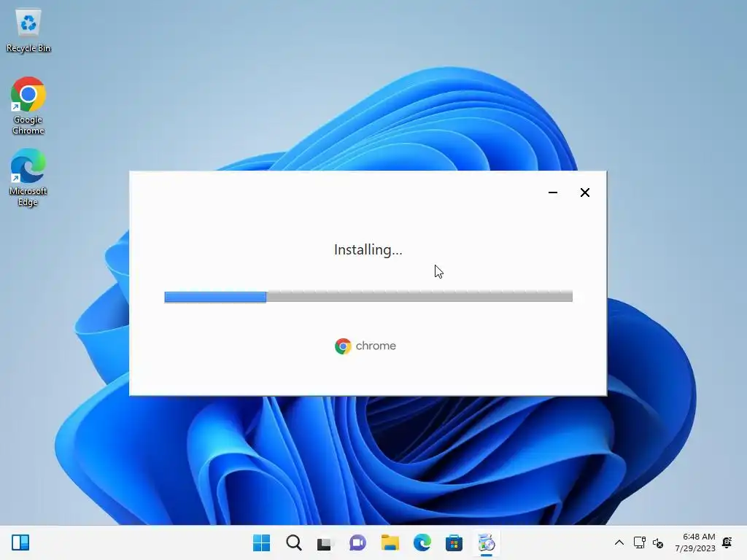The width and height of the screenshot is (747, 560).
Task: Select the Microsoft Edge desktop shortcut
Action: (x=28, y=177)
